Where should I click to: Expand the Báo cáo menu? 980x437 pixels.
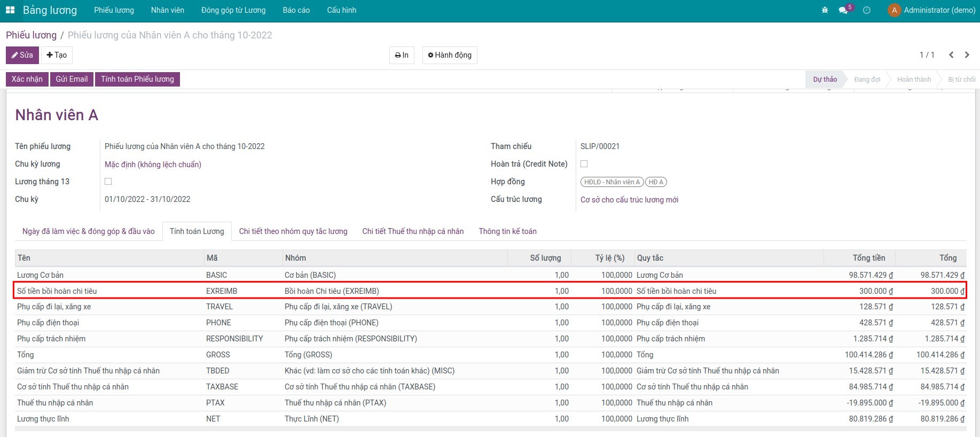point(296,10)
